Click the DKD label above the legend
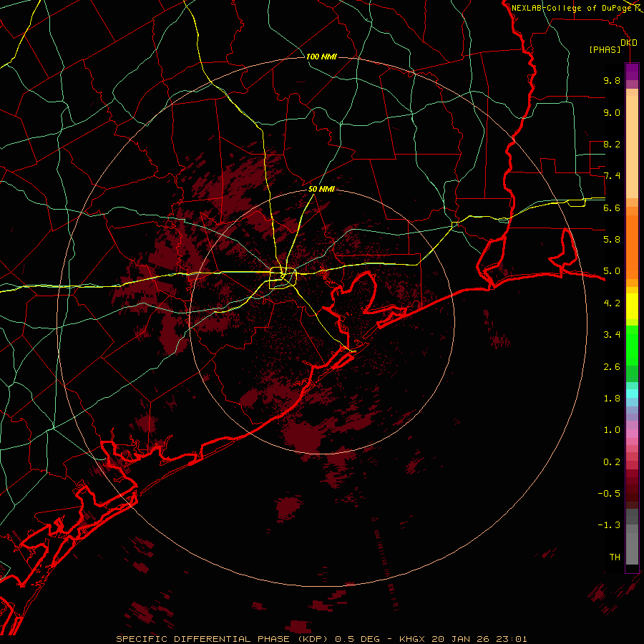Viewport: 644px width, 644px height. [x=629, y=42]
